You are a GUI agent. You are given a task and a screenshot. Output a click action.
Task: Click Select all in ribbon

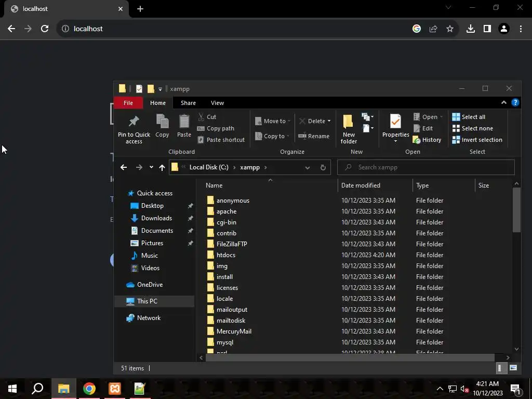[x=469, y=117]
